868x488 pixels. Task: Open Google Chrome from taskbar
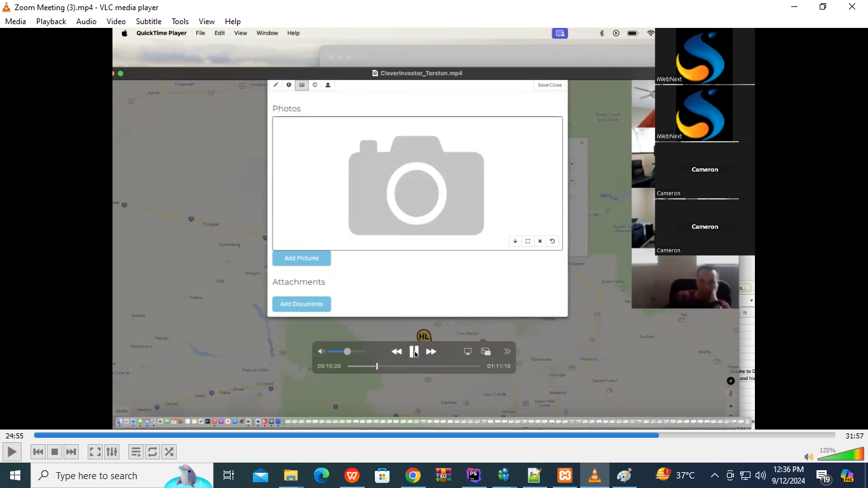point(413,475)
